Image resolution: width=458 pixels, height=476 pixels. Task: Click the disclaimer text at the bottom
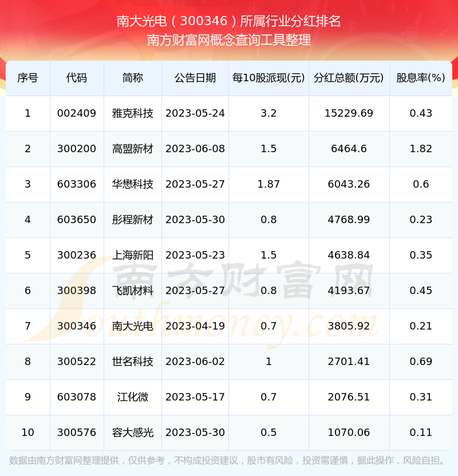coord(229,461)
